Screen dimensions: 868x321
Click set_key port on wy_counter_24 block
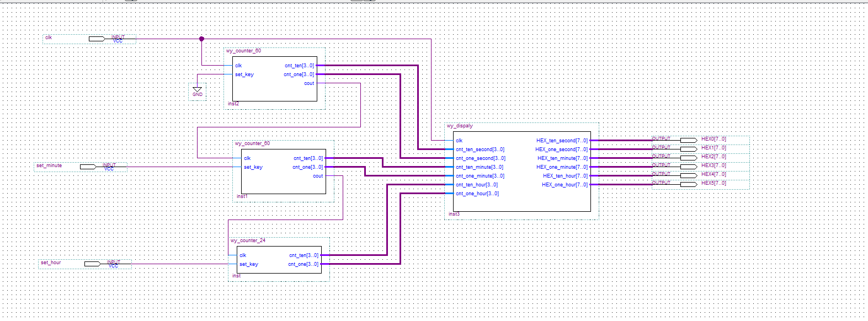point(249,264)
